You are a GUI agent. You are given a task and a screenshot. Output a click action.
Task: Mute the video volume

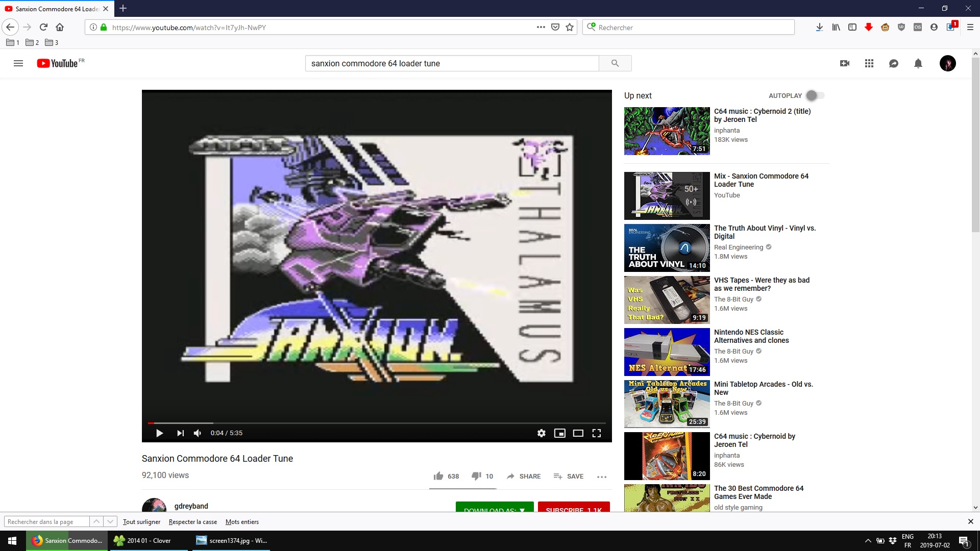coord(198,433)
